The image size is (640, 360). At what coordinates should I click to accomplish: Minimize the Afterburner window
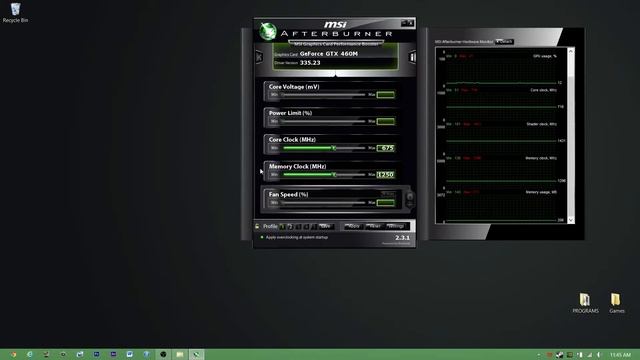click(404, 23)
